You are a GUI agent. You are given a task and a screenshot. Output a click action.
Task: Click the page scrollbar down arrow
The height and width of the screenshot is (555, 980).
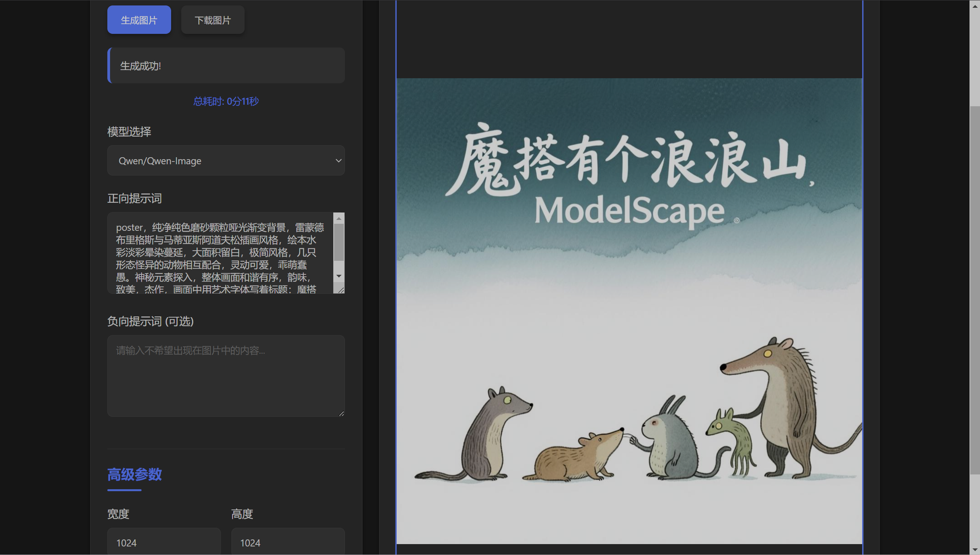point(975,550)
